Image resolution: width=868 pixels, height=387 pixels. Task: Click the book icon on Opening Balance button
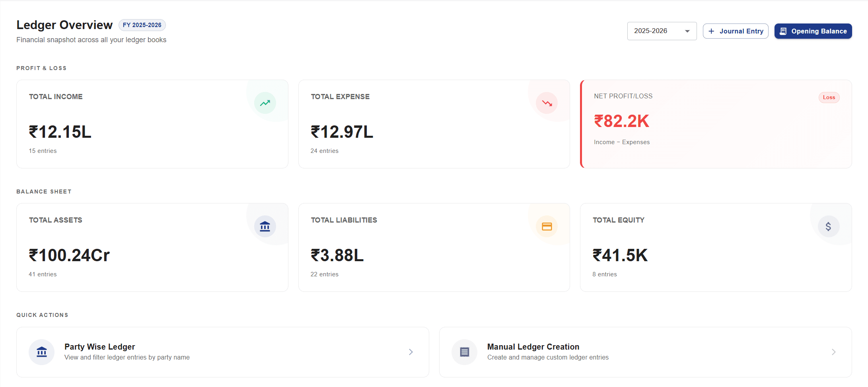tap(783, 31)
